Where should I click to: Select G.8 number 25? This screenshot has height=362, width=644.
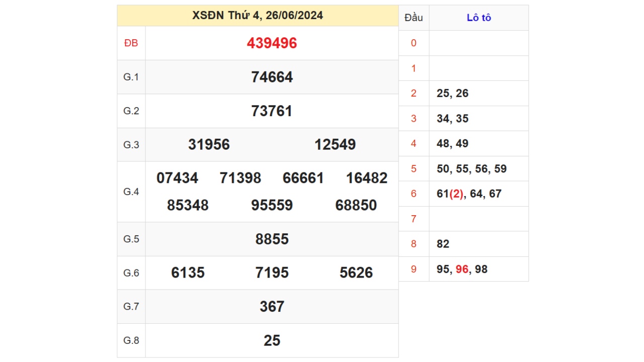[x=272, y=340]
